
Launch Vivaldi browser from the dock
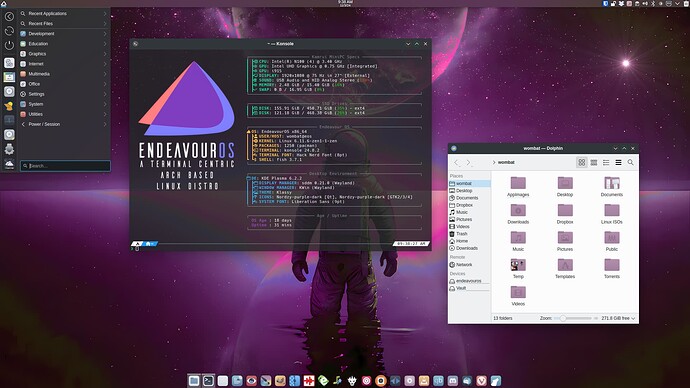[x=481, y=381]
